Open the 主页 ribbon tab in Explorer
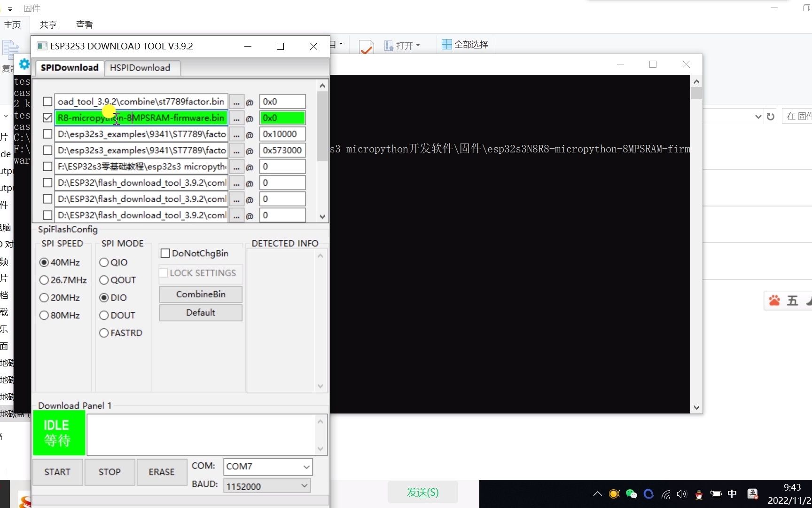 pyautogui.click(x=12, y=24)
